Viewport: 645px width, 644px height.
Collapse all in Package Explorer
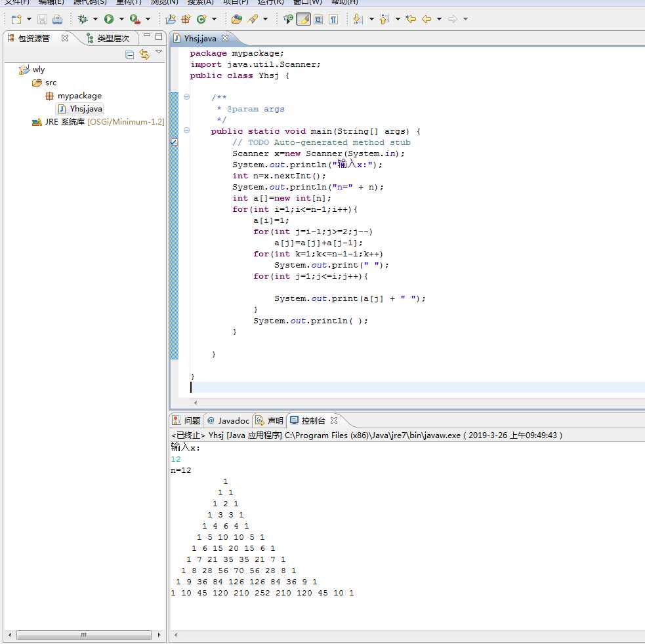[x=129, y=54]
